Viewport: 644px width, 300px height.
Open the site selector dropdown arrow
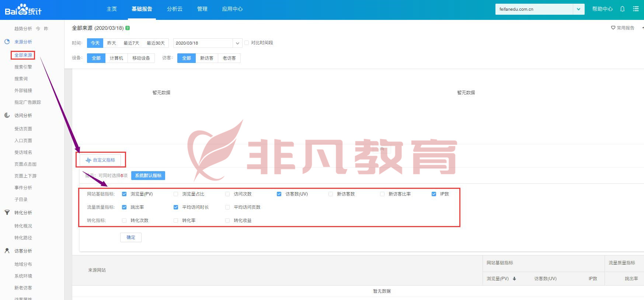(579, 9)
